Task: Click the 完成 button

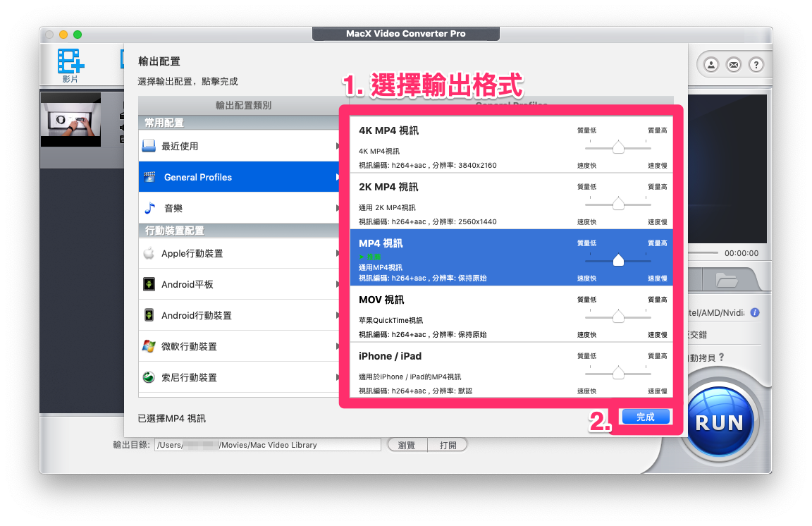Action: click(x=645, y=417)
